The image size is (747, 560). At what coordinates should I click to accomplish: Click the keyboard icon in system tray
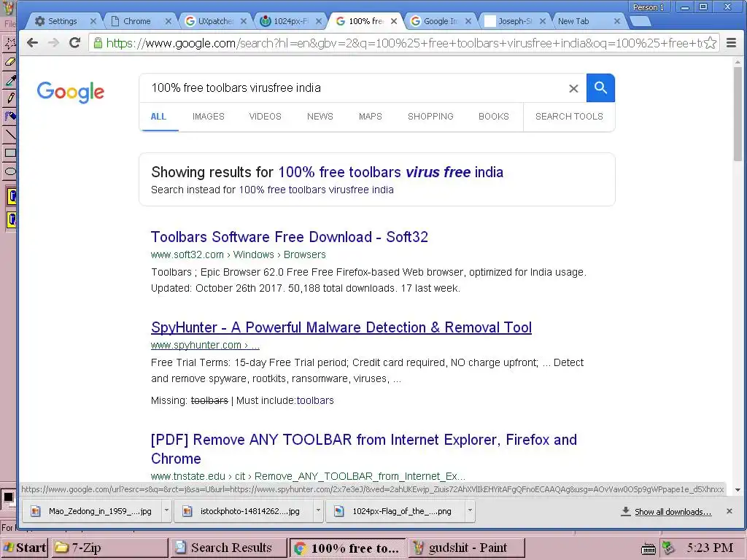(649, 548)
